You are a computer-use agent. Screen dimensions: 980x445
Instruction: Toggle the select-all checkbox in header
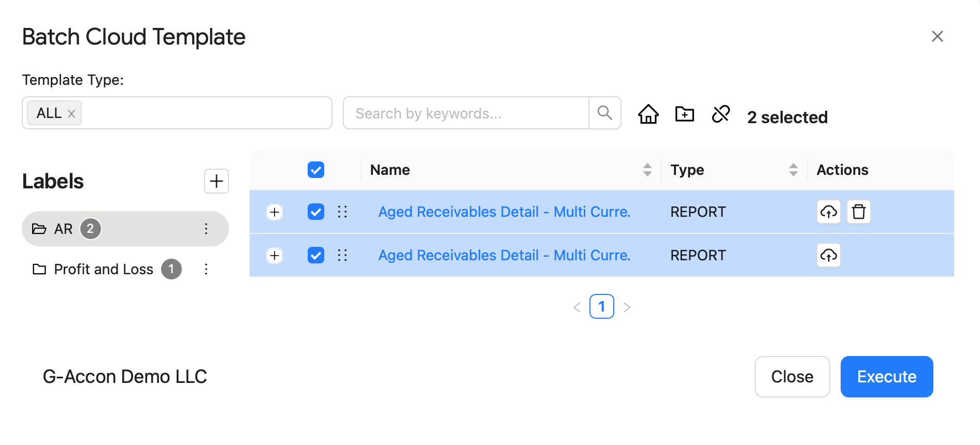315,170
